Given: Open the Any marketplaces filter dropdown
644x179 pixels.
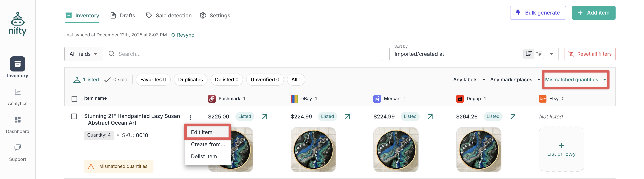Looking at the screenshot, I should 515,80.
